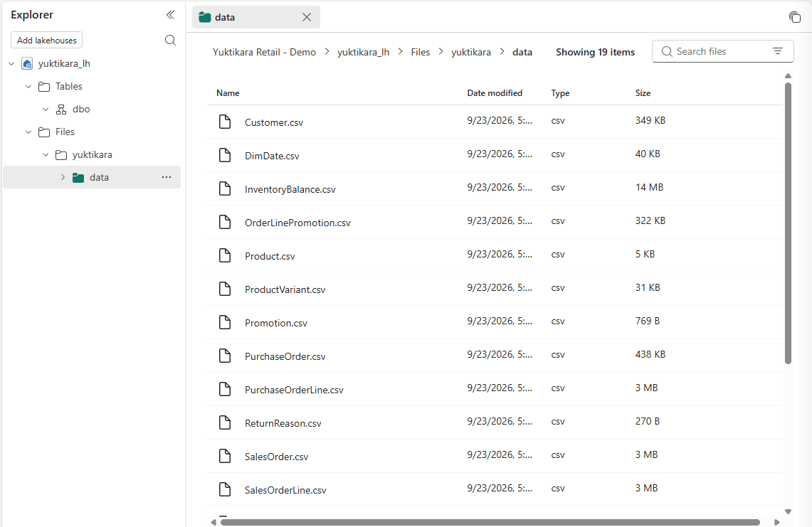Click the copy/windows icon at top right
The height and width of the screenshot is (527, 812).
pos(794,17)
